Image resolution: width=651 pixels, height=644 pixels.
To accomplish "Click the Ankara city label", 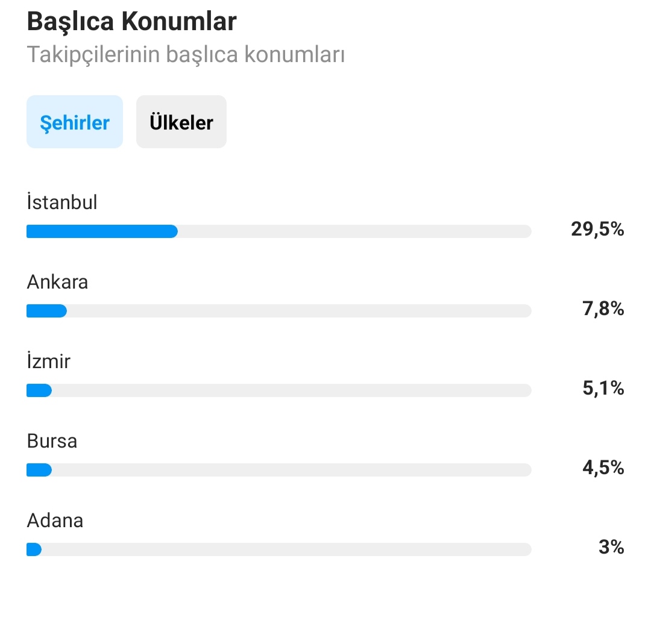I will [x=57, y=282].
